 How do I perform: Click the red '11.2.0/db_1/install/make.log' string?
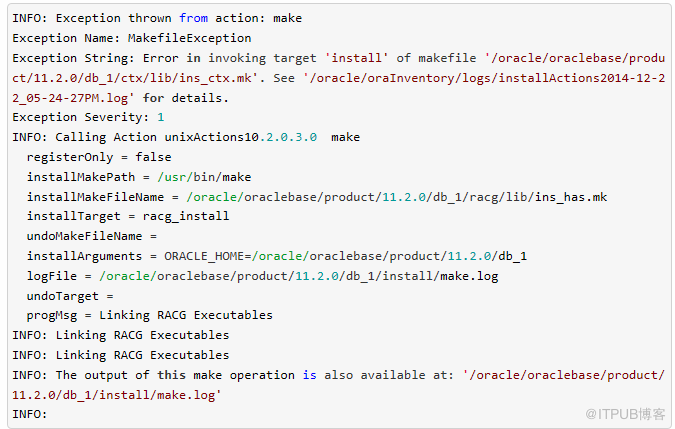pyautogui.click(x=116, y=395)
